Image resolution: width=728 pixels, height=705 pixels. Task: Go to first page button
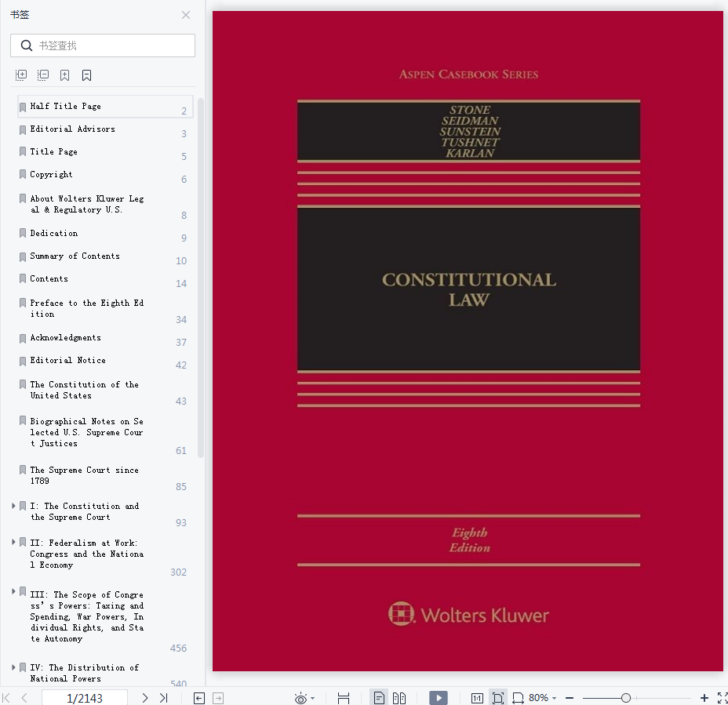pos(6,698)
